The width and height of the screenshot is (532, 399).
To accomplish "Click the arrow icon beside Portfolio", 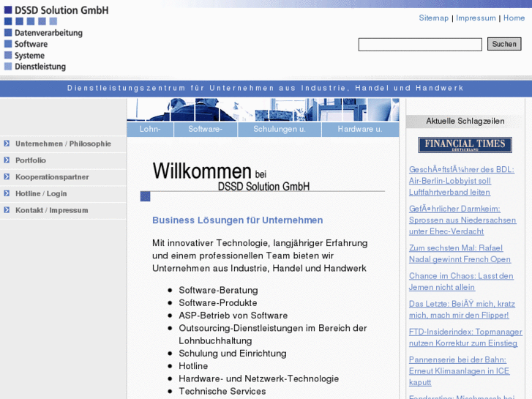I will pyautogui.click(x=7, y=160).
